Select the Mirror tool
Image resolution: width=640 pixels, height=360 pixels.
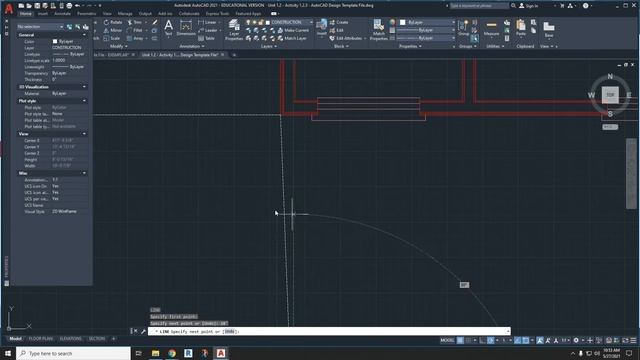[113, 30]
